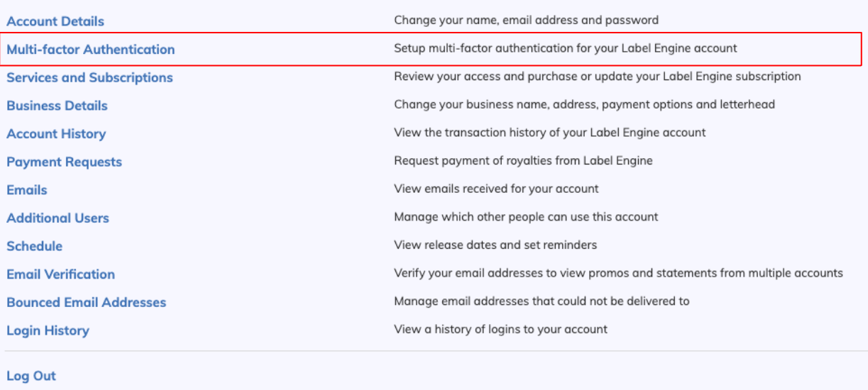868x390 pixels.
Task: Click 'View a history of logins' description
Action: (x=500, y=329)
